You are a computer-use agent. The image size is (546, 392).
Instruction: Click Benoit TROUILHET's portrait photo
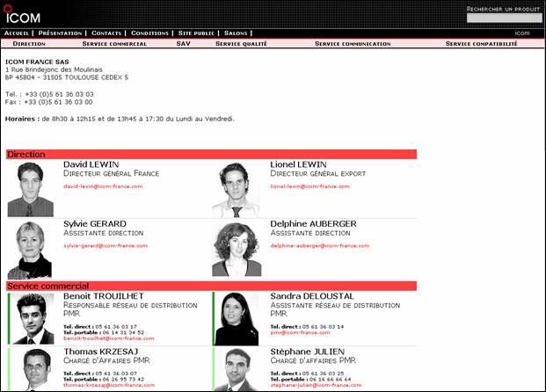pyautogui.click(x=33, y=319)
